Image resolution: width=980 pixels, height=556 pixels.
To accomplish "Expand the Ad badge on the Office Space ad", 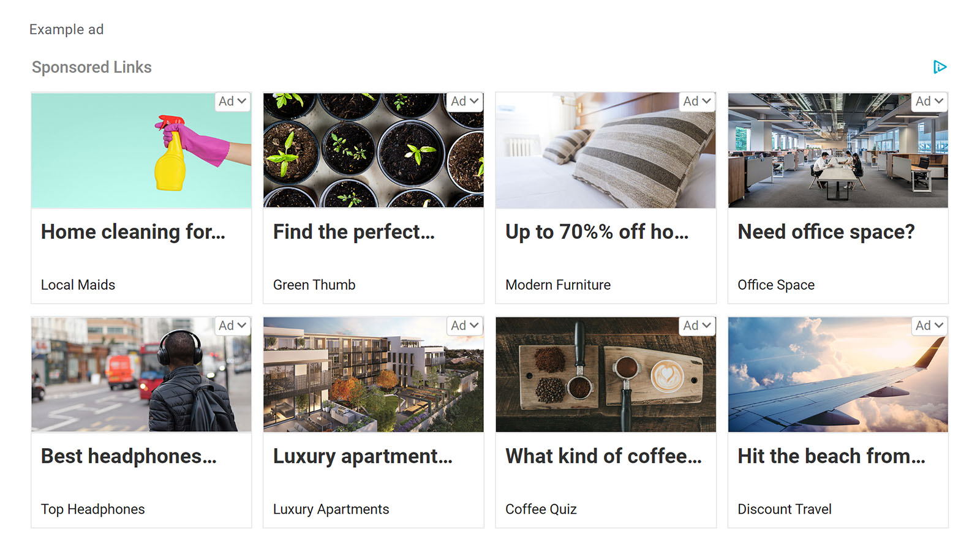I will click(x=929, y=102).
